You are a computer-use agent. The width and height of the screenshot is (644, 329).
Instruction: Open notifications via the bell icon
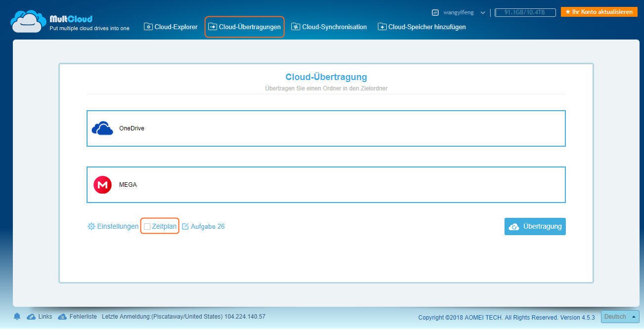point(17,317)
